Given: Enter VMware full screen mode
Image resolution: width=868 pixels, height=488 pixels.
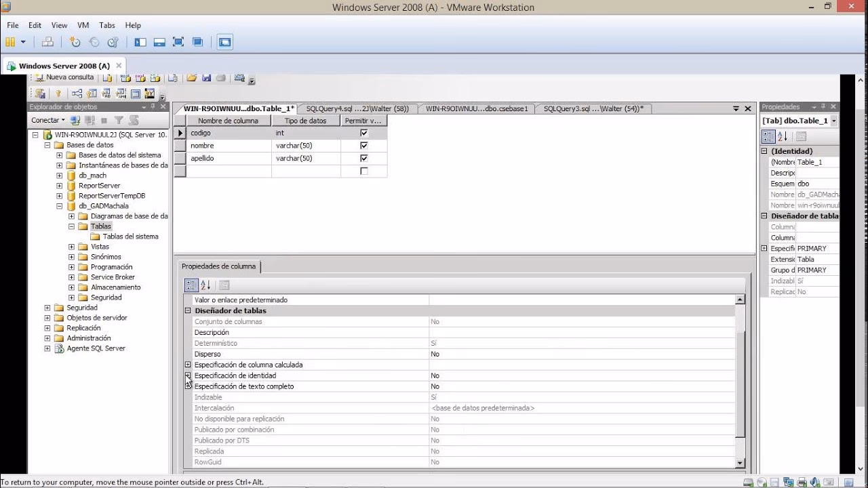Looking at the screenshot, I should point(178,42).
